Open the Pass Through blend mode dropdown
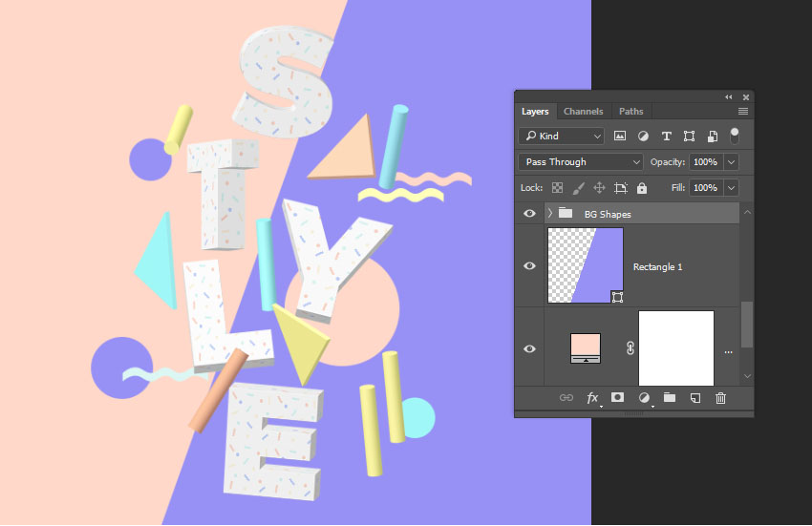The width and height of the screenshot is (812, 526). [x=581, y=162]
